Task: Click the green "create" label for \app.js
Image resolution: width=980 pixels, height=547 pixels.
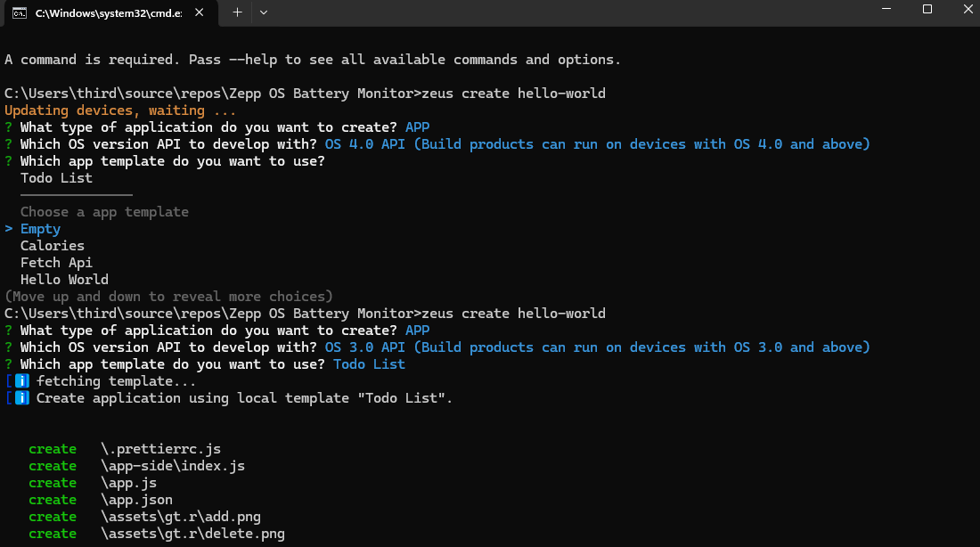Action: pyautogui.click(x=53, y=482)
